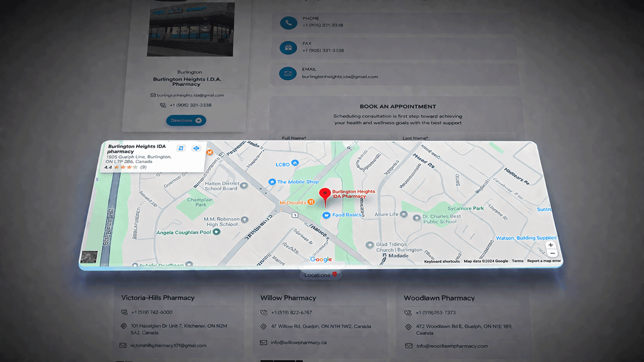Viewport: 644px width, 362px height.
Task: Click Willow Pharmacy email envelope icon
Action: click(264, 342)
